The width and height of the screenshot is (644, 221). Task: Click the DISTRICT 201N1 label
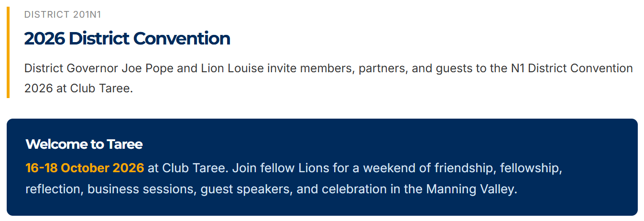(x=63, y=15)
